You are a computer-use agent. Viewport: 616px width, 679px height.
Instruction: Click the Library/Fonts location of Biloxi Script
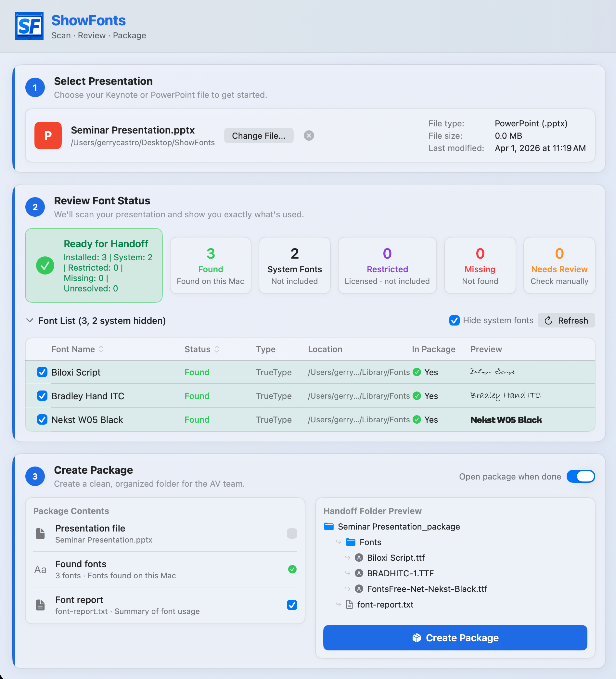tap(359, 372)
